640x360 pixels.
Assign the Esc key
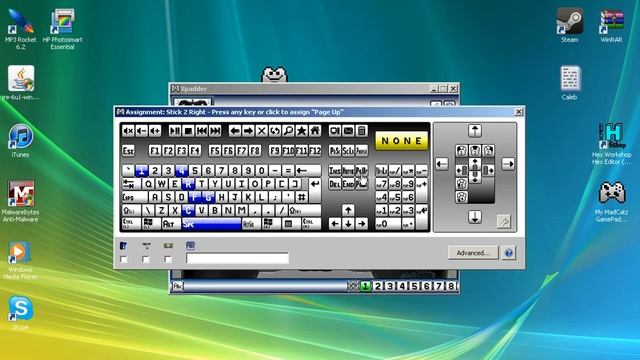point(128,151)
